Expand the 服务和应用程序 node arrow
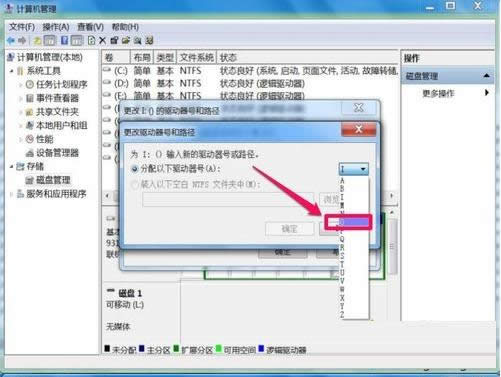 pyautogui.click(x=12, y=194)
